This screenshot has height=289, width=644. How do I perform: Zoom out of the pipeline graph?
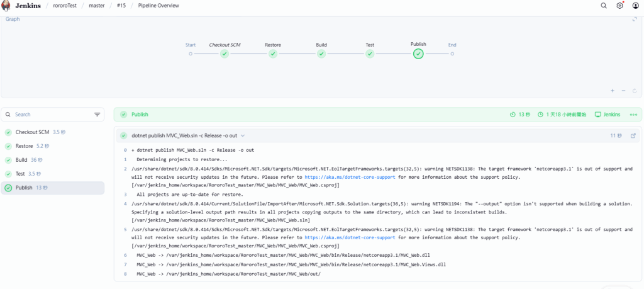(623, 91)
